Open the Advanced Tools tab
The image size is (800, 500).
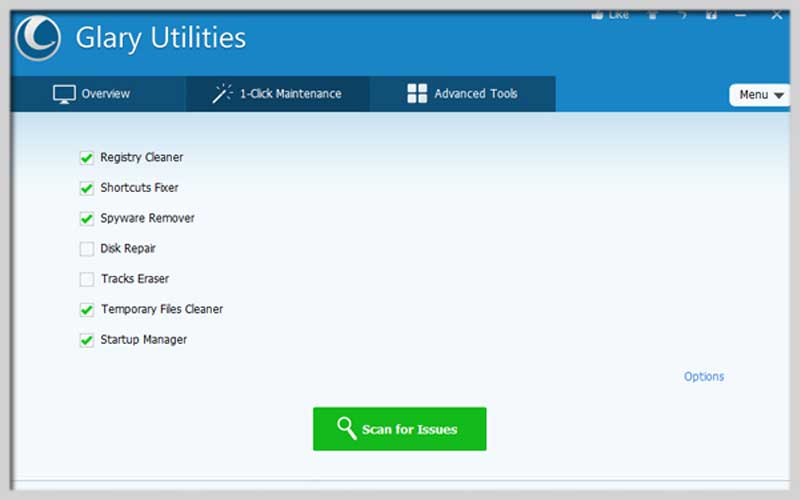pos(462,94)
